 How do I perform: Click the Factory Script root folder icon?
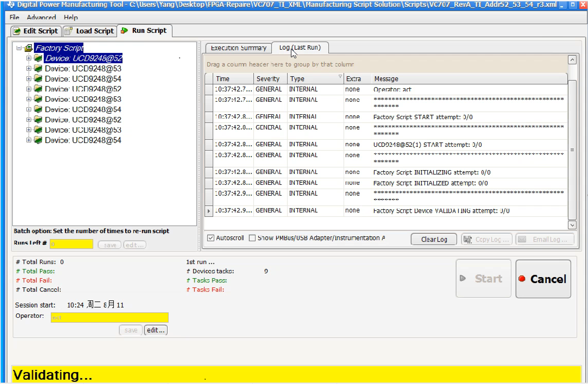pyautogui.click(x=29, y=48)
